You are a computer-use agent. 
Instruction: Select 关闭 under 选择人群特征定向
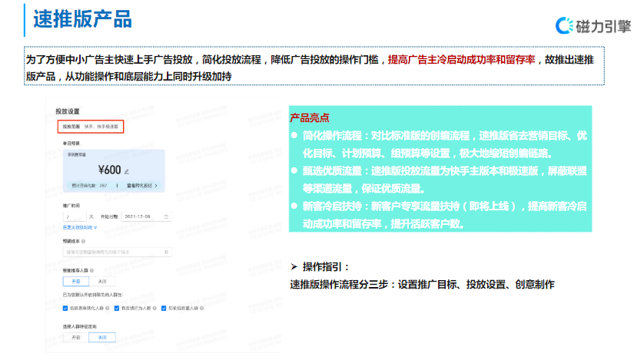pos(102,337)
